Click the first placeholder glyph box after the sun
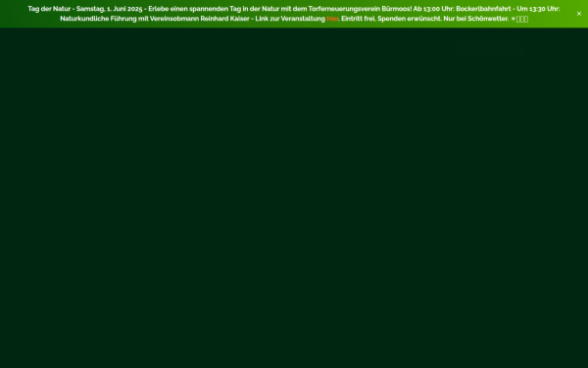Screen dimensions: 588x368 518,20
